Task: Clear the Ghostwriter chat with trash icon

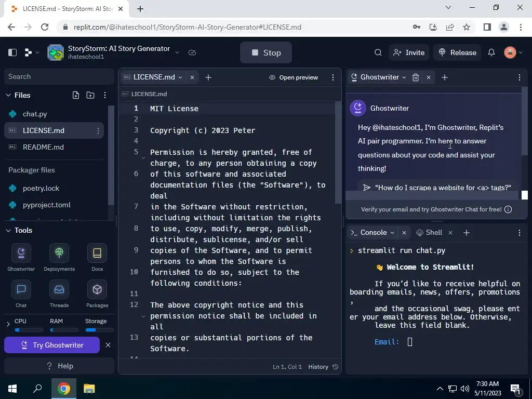Action: pyautogui.click(x=415, y=77)
